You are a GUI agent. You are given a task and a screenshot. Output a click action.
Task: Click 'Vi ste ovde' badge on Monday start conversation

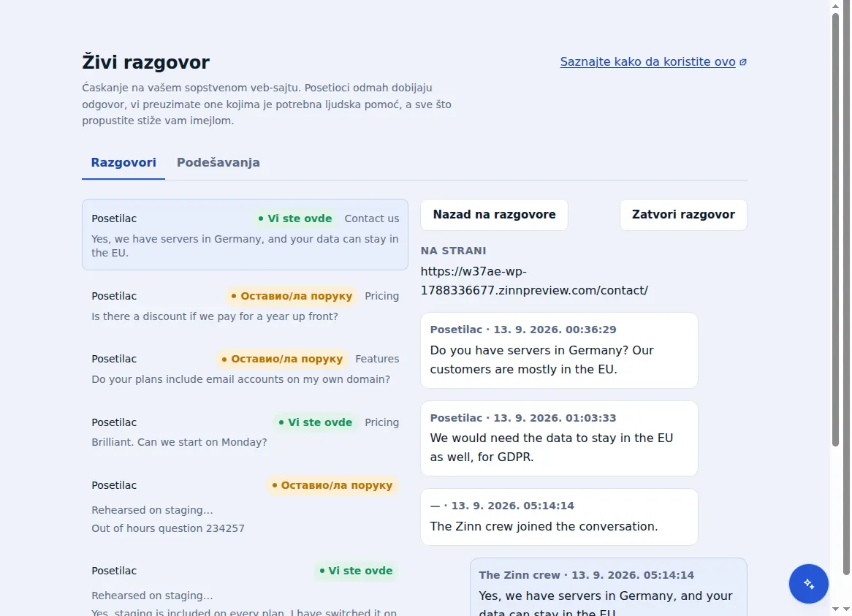click(x=315, y=422)
